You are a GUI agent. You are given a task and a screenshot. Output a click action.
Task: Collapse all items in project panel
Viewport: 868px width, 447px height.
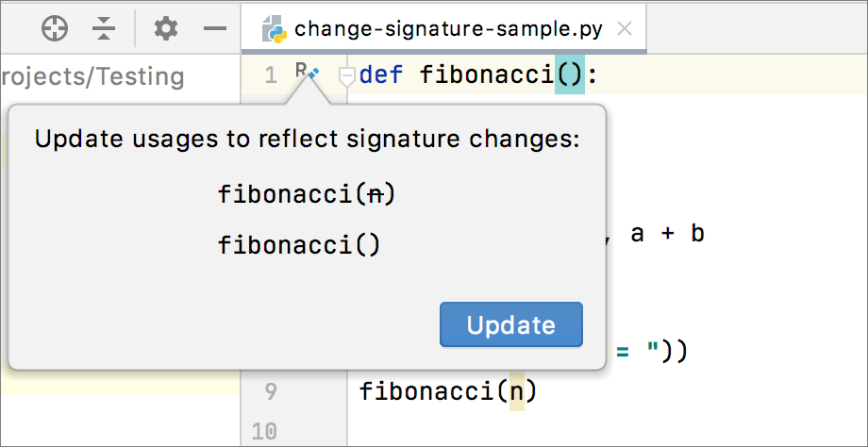[103, 29]
